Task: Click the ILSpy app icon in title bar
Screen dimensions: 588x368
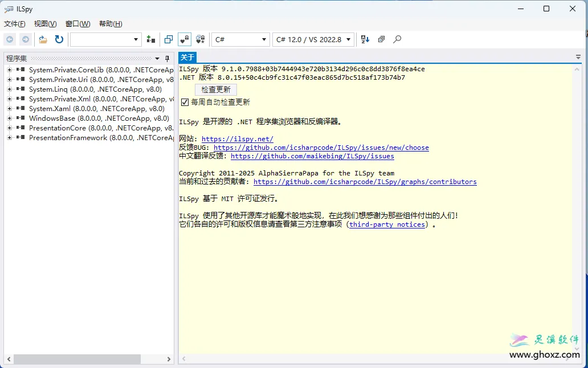Action: point(9,9)
